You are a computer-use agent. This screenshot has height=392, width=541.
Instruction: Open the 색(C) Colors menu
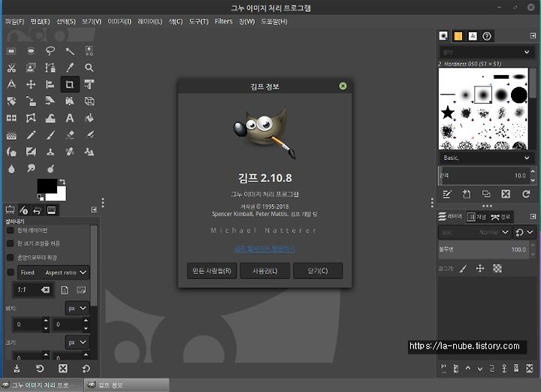click(175, 21)
